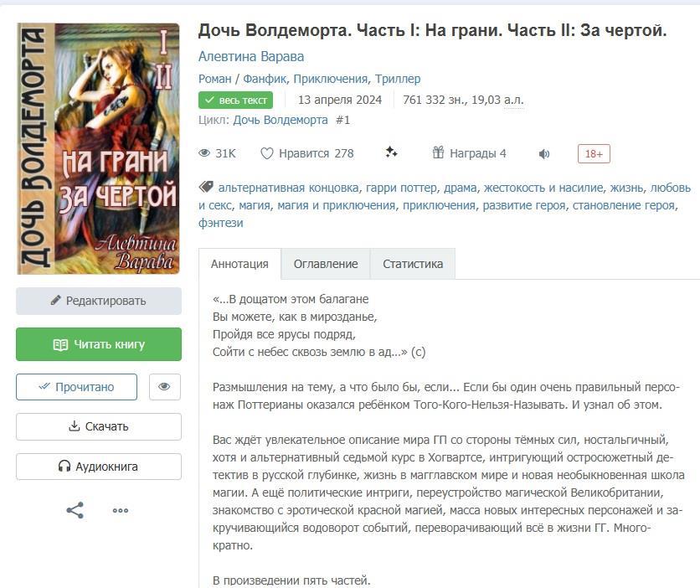
Task: Open the Статистика tab
Action: point(412,264)
